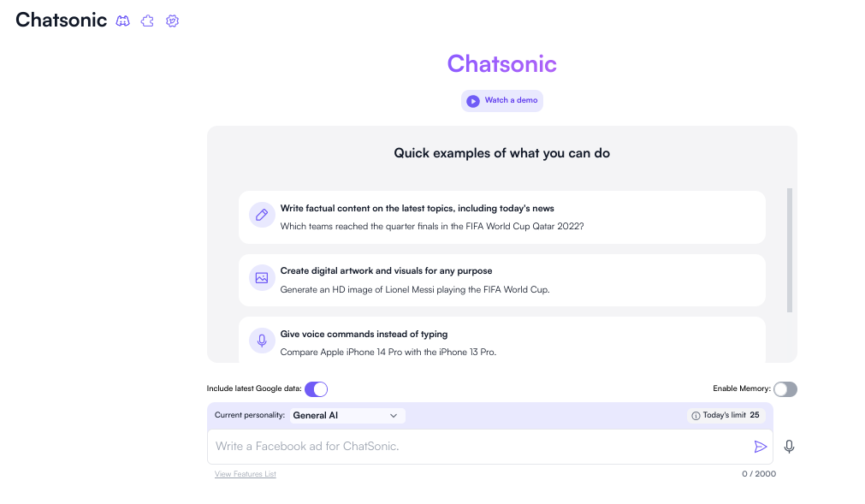The height and width of the screenshot is (504, 865).
Task: Turn on the Enable Memory toggle
Action: [785, 389]
